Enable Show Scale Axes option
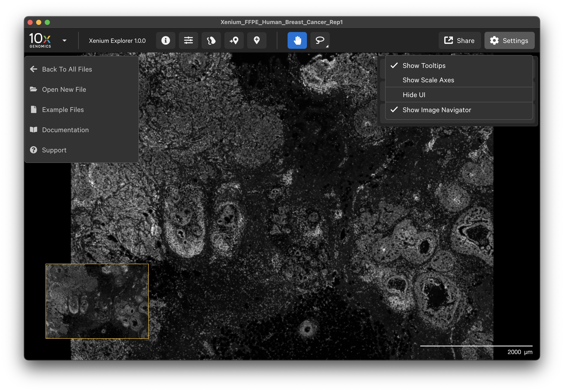 (459, 80)
